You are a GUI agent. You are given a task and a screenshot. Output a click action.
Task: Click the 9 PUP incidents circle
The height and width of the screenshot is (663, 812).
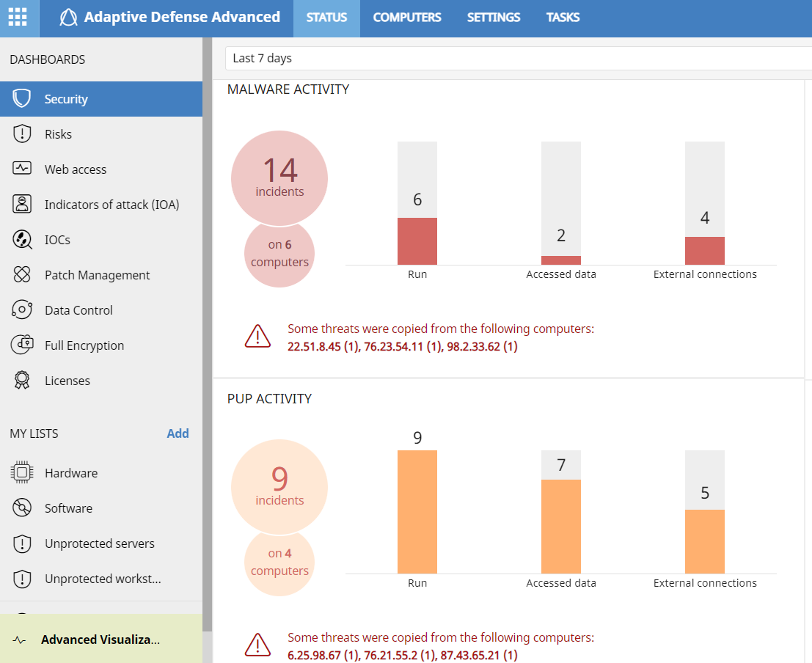click(279, 487)
